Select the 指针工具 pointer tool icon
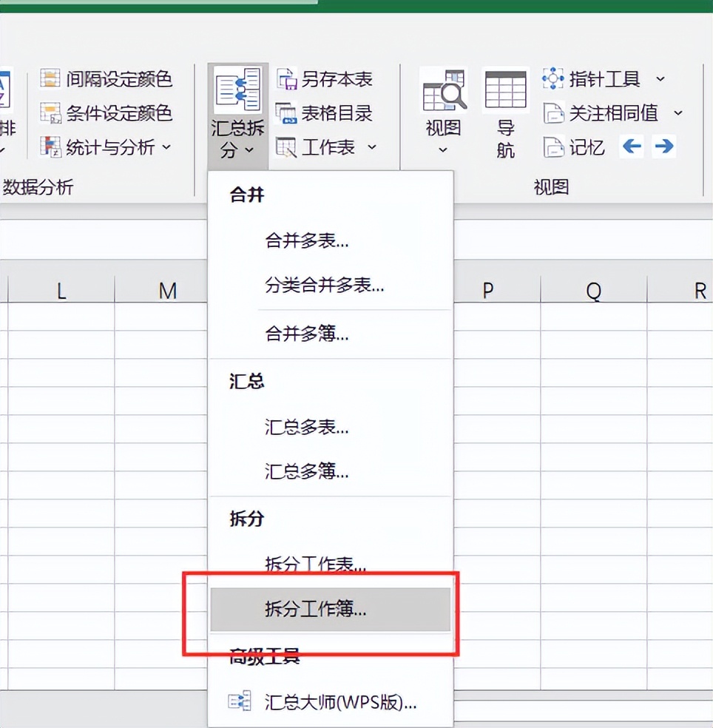 tap(553, 78)
